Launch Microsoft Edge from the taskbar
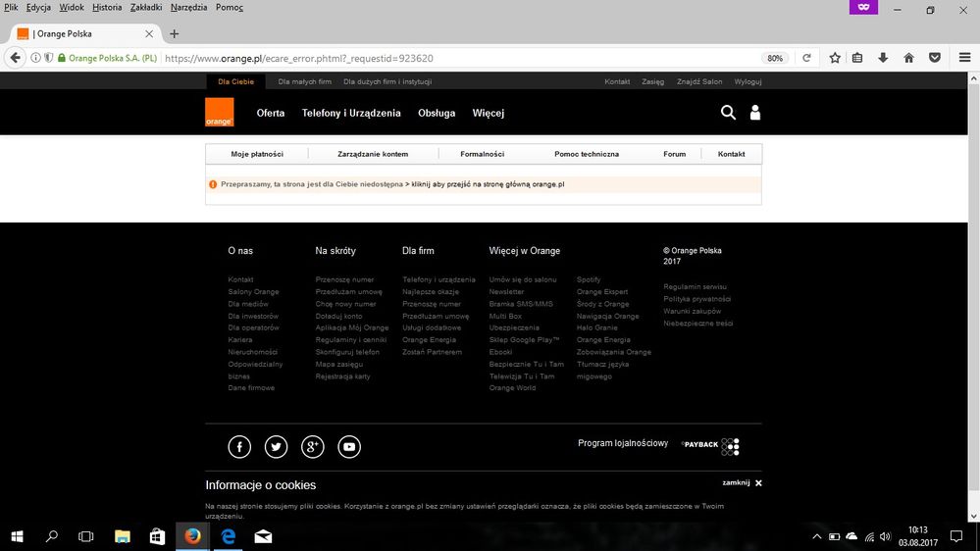Viewport: 980px width, 551px height. [228, 536]
